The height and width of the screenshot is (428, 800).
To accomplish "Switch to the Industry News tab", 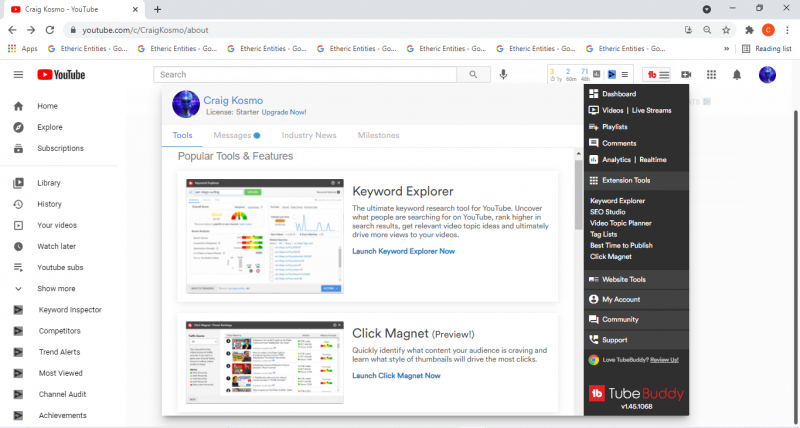I will 309,135.
